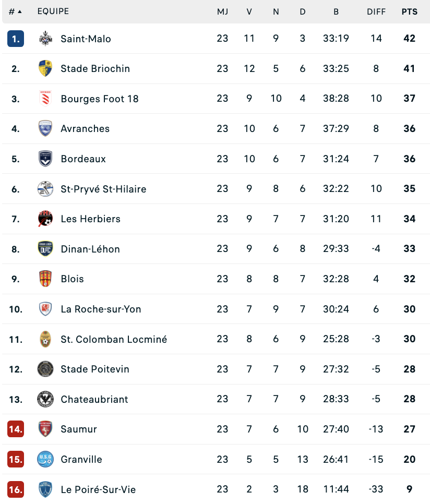Open the St-Pryvé St-Hilaire team page

point(103,189)
